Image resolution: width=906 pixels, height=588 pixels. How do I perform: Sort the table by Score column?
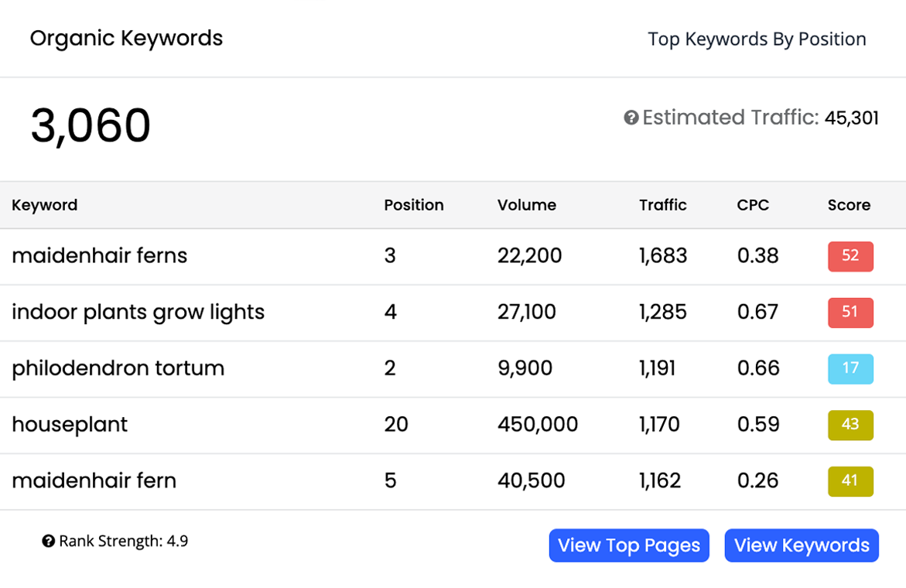(x=849, y=205)
